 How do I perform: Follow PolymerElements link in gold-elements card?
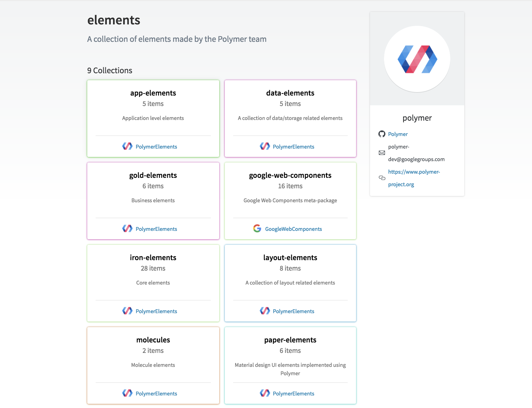[x=156, y=229]
